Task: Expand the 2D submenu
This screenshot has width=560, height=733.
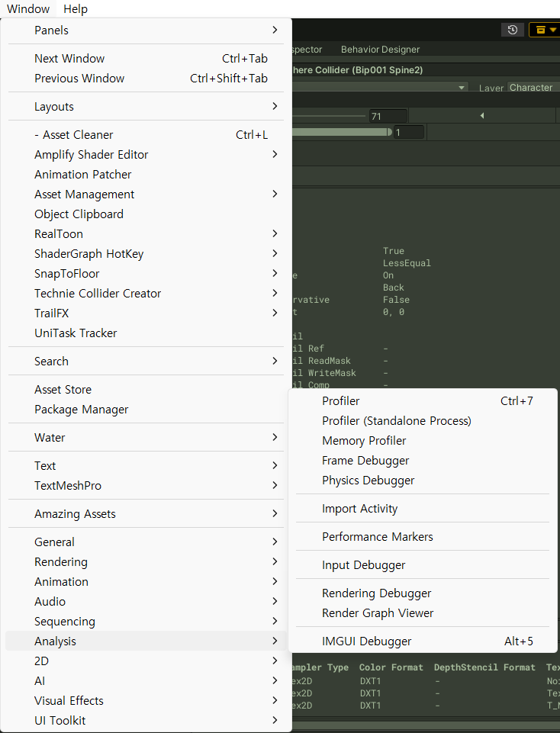Action: click(146, 661)
